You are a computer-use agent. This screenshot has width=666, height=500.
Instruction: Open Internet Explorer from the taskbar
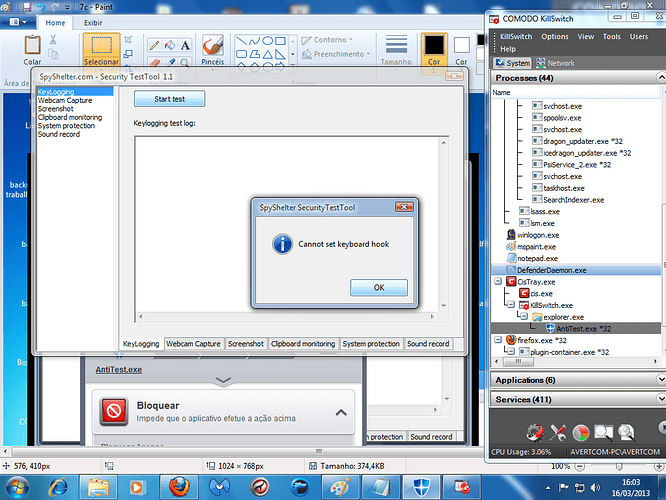[58, 487]
